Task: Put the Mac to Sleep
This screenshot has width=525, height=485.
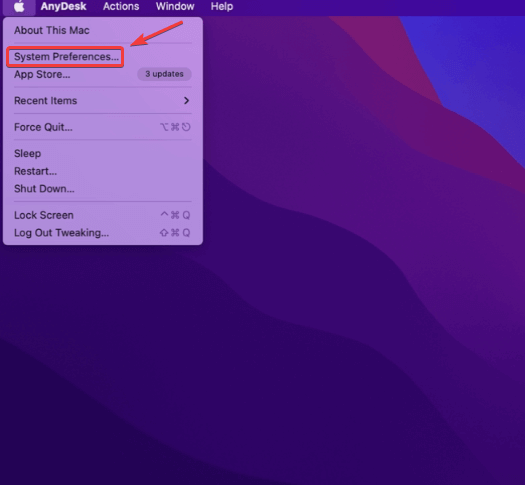Action: pos(103,154)
